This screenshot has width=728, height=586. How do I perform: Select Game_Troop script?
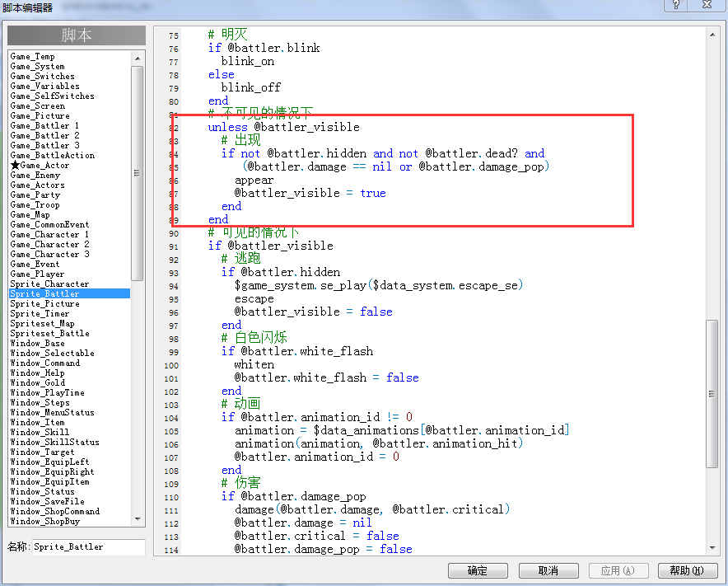tap(35, 205)
